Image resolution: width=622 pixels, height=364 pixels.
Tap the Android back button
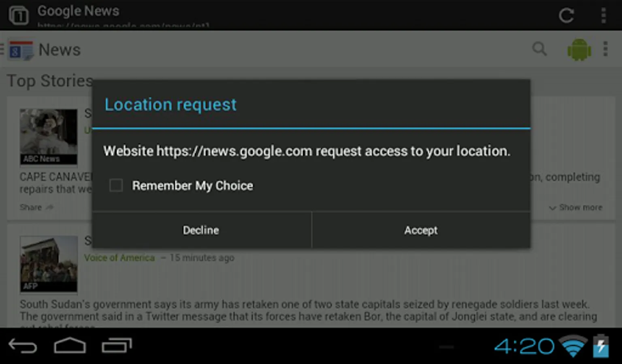click(23, 346)
